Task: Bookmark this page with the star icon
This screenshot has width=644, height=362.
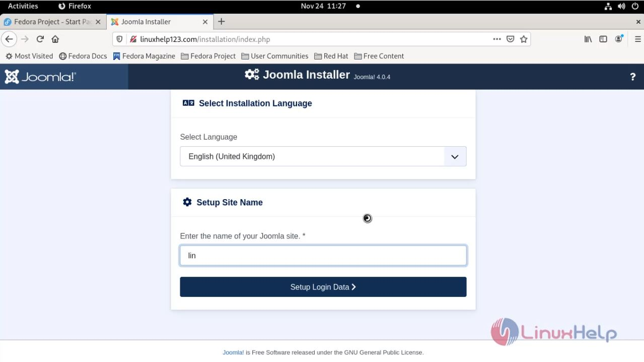Action: pos(524,39)
